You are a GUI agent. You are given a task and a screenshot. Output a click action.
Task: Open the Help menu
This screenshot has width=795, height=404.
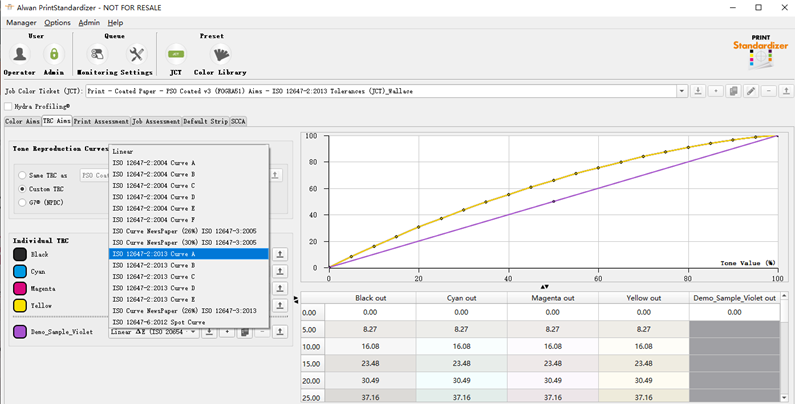[x=115, y=23]
